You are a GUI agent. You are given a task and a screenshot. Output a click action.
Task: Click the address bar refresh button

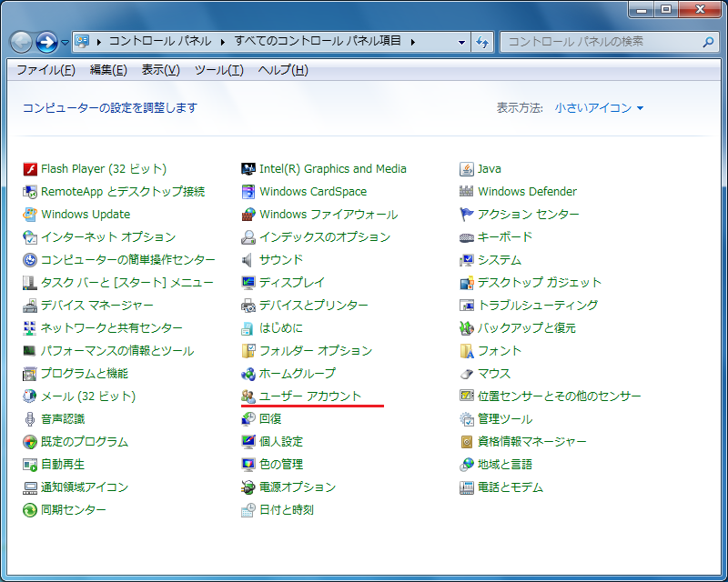(482, 42)
